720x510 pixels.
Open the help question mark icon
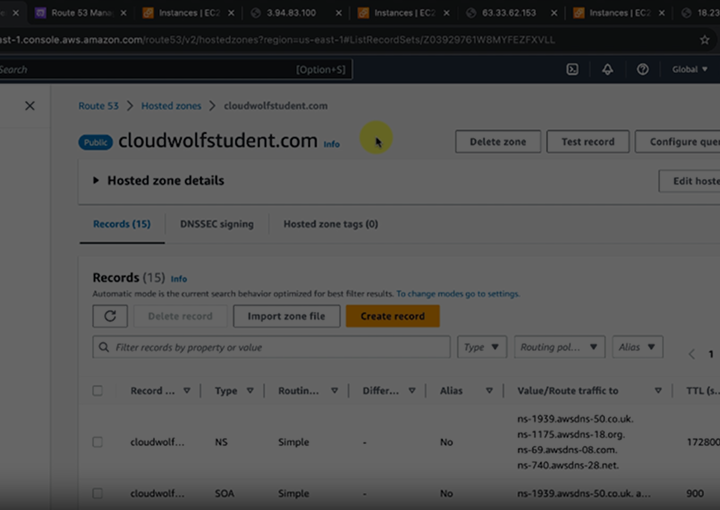642,70
